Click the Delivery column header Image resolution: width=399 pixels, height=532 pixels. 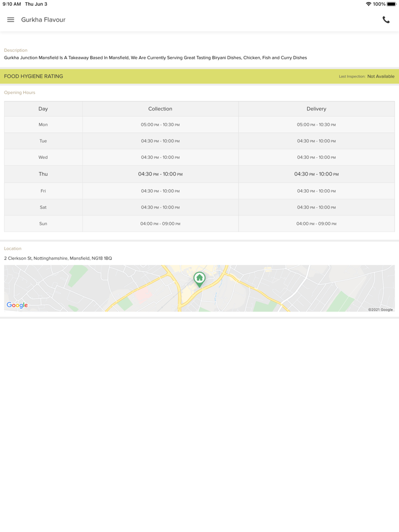click(316, 109)
